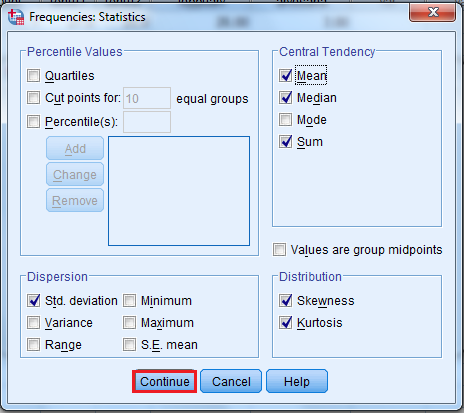Check the Range option
Viewport: 464px width, 414px height.
click(33, 344)
